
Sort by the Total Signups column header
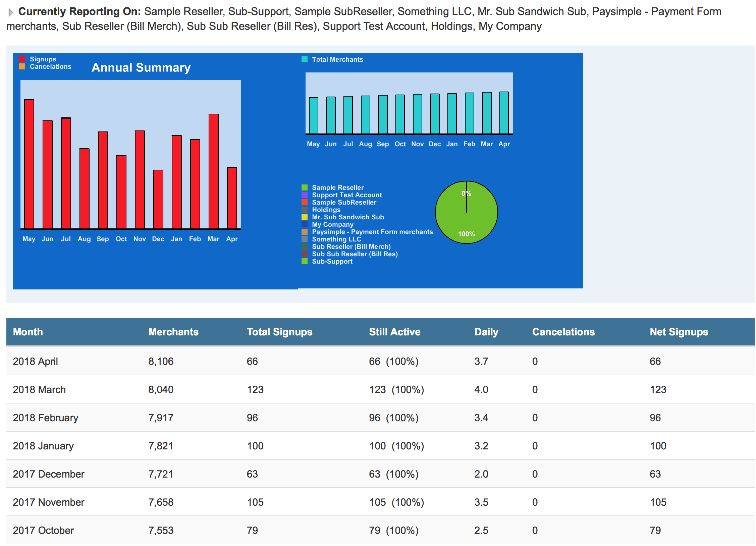pyautogui.click(x=279, y=332)
